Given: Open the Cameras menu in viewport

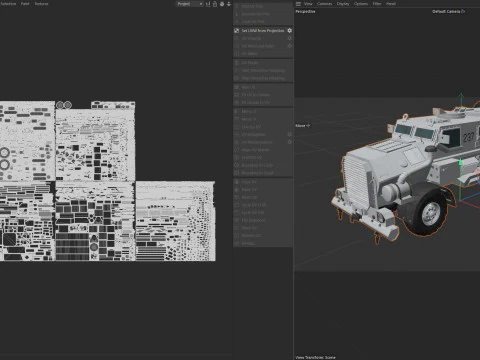Looking at the screenshot, I should pos(324,4).
